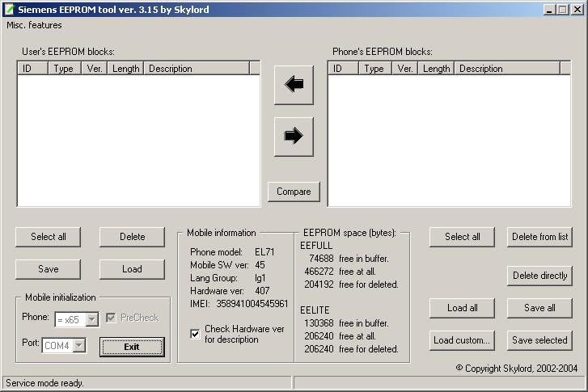This screenshot has width=588, height=392.
Task: Click Delete from list button
Action: [x=539, y=237]
